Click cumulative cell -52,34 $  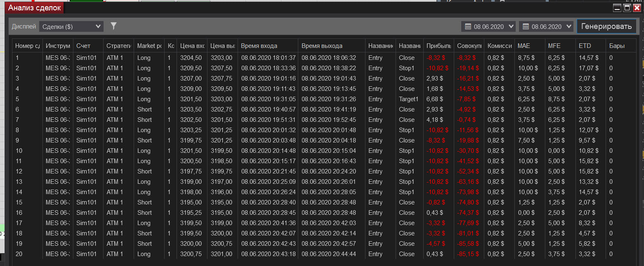pyautogui.click(x=468, y=171)
